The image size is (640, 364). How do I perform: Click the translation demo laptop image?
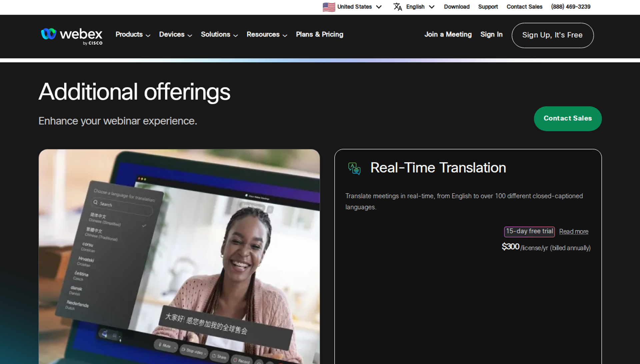(x=179, y=256)
